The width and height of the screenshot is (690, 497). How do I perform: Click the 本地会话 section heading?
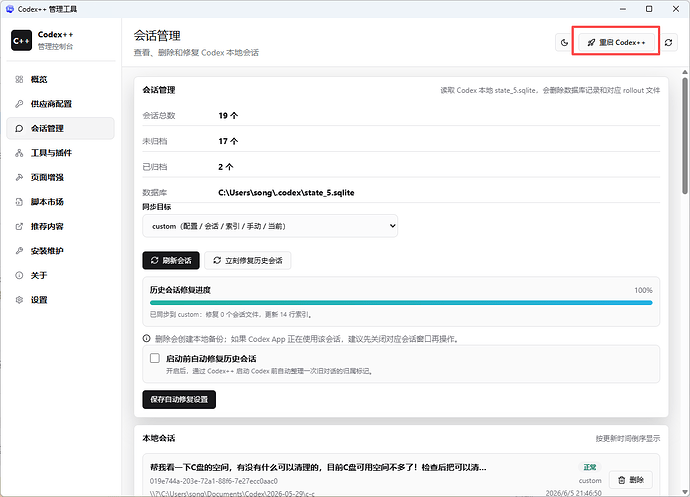coord(159,438)
